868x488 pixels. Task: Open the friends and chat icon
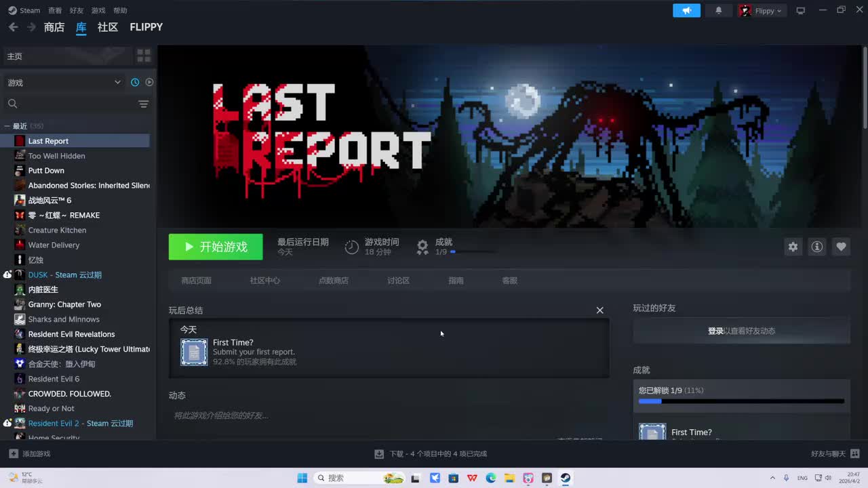854,453
